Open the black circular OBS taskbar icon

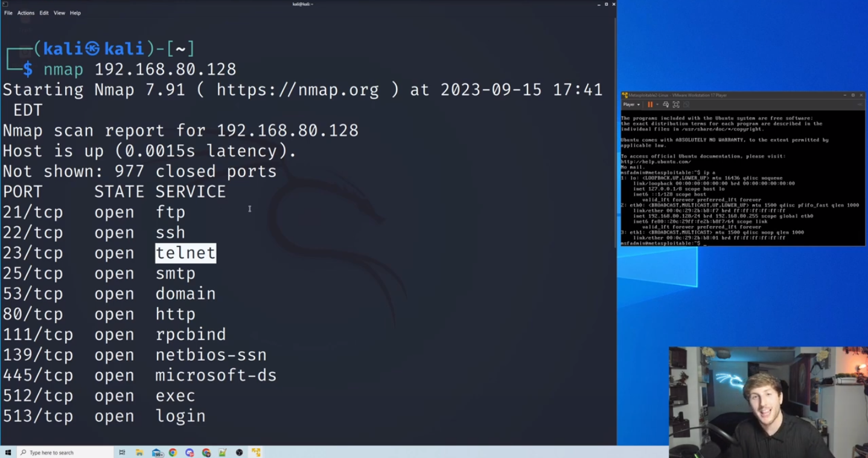(240, 452)
